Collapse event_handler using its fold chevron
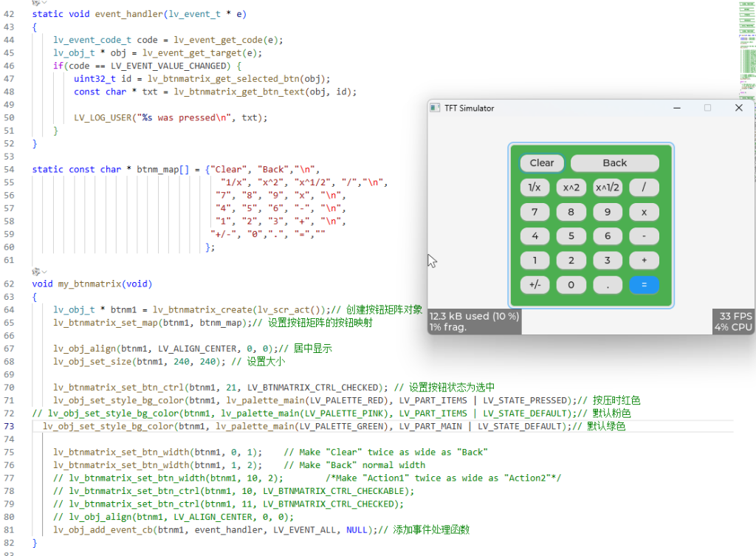Viewport: 756px width, 556px height. point(44,3)
